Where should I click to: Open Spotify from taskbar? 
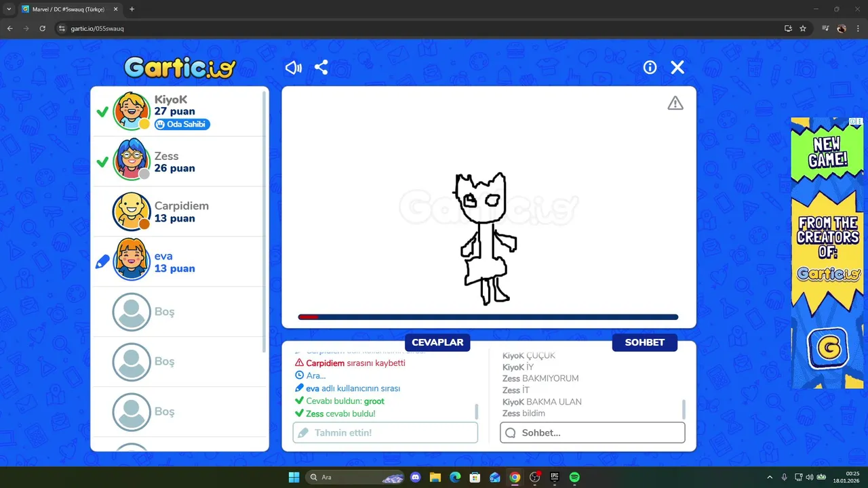pos(574,477)
